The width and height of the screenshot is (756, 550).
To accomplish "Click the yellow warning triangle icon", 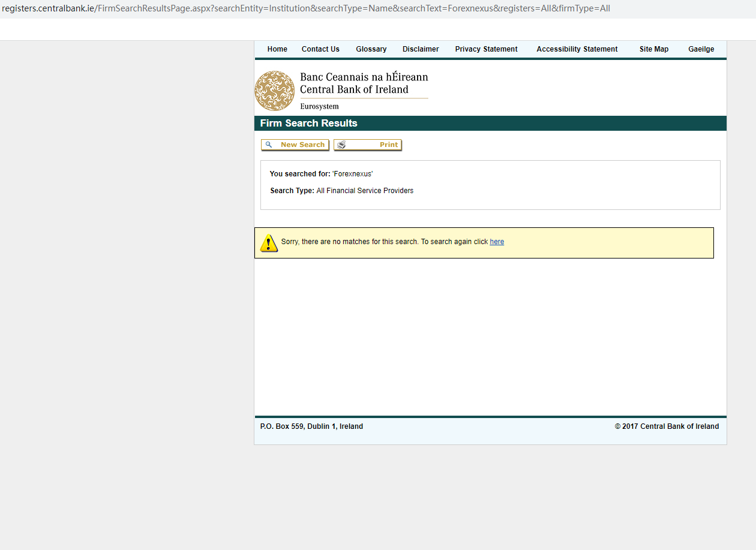I will coord(268,243).
